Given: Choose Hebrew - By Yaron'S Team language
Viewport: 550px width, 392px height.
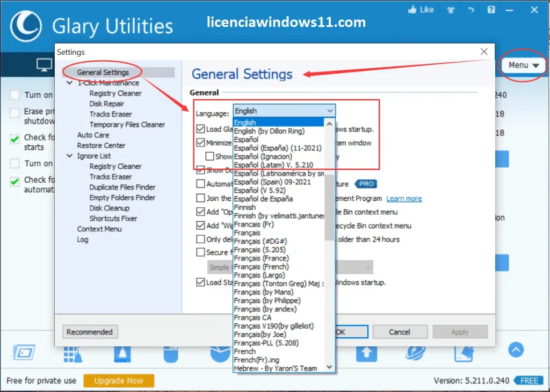Looking at the screenshot, I should point(279,368).
